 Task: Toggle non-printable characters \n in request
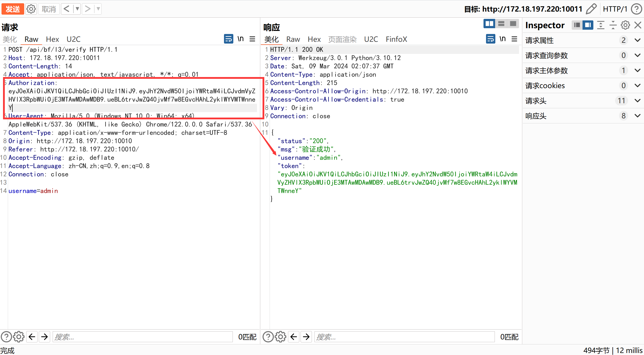[x=240, y=39]
